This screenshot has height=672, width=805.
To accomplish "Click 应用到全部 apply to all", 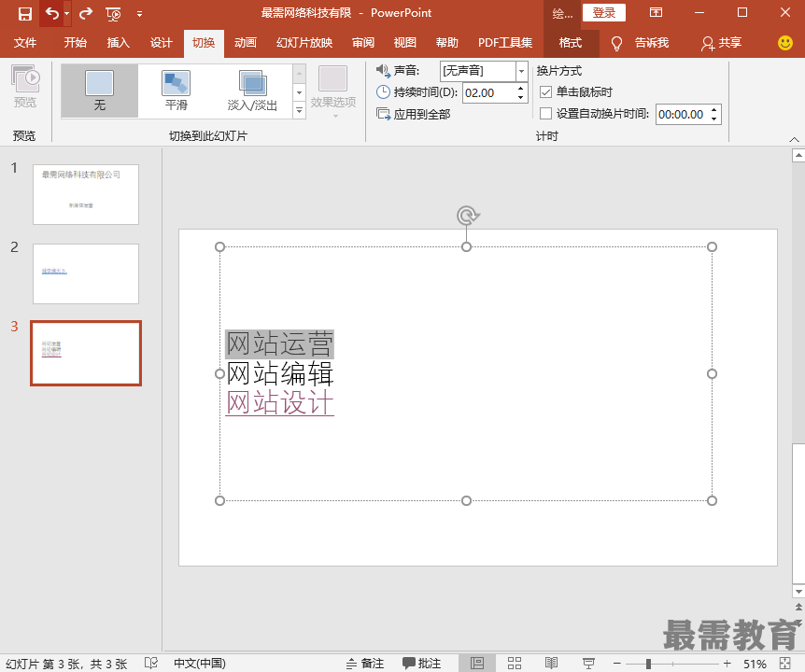I will [414, 114].
